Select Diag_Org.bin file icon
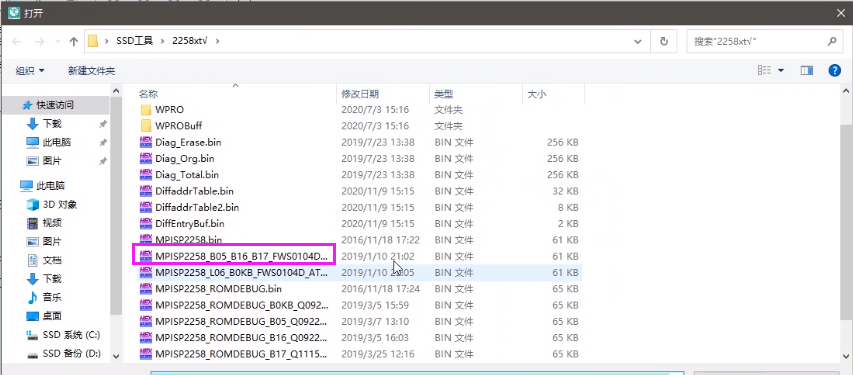Image resolution: width=853 pixels, height=375 pixels. click(x=145, y=158)
